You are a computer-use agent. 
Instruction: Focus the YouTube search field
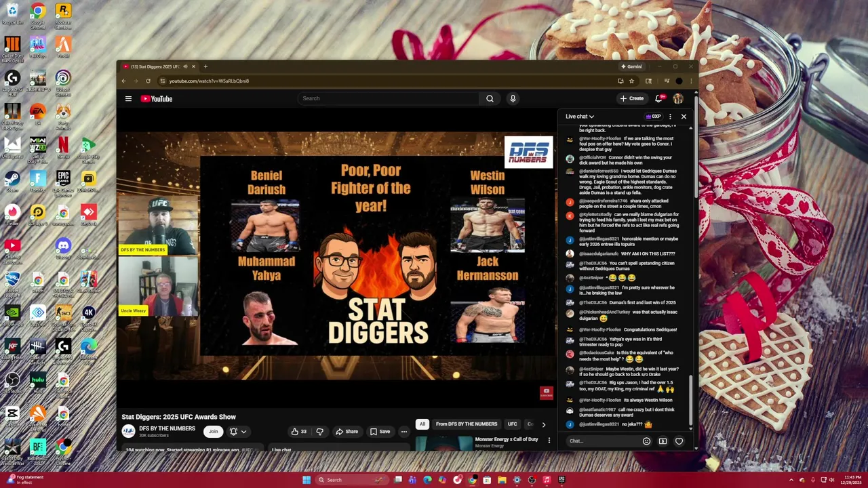pos(389,98)
